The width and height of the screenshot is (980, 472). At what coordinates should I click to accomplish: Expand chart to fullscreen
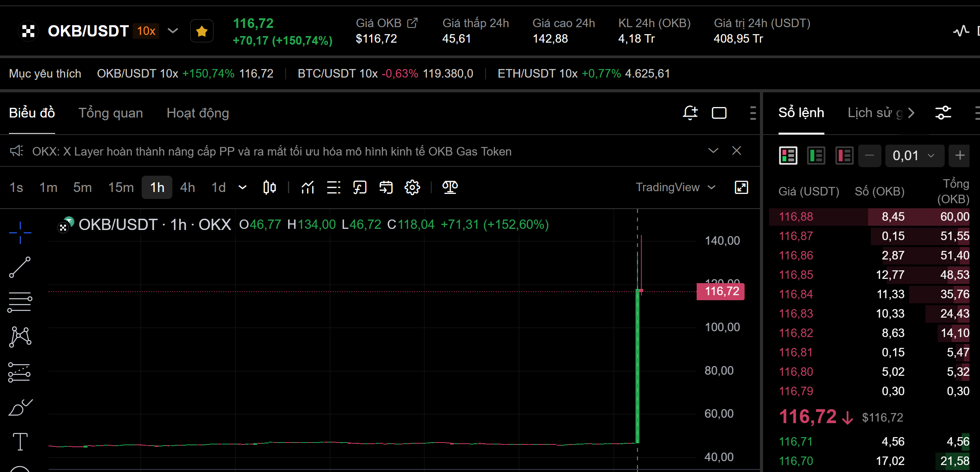[x=741, y=187]
